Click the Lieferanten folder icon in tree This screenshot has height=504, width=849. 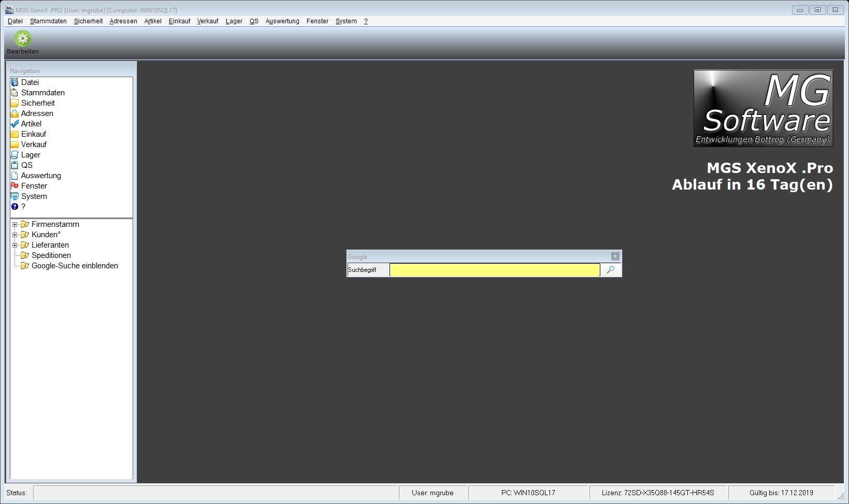[24, 245]
